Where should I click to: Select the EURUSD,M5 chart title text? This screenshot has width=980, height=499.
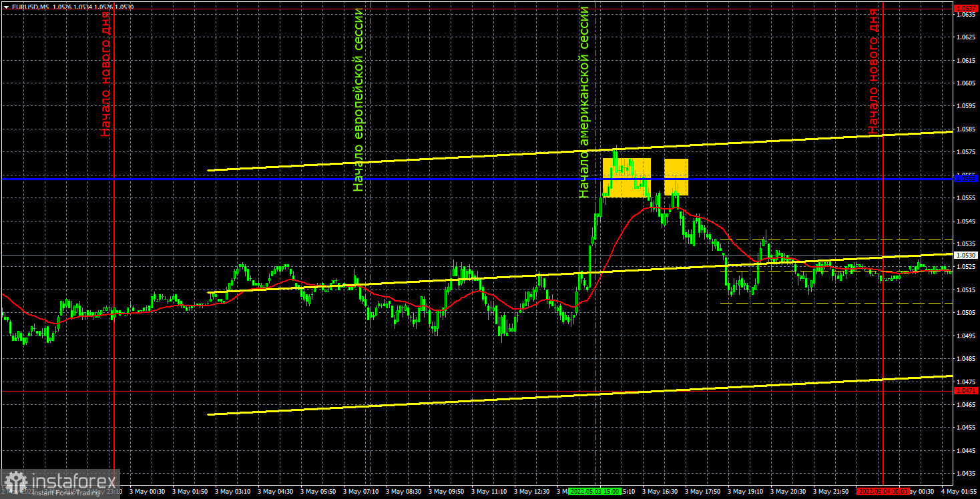tap(30, 6)
